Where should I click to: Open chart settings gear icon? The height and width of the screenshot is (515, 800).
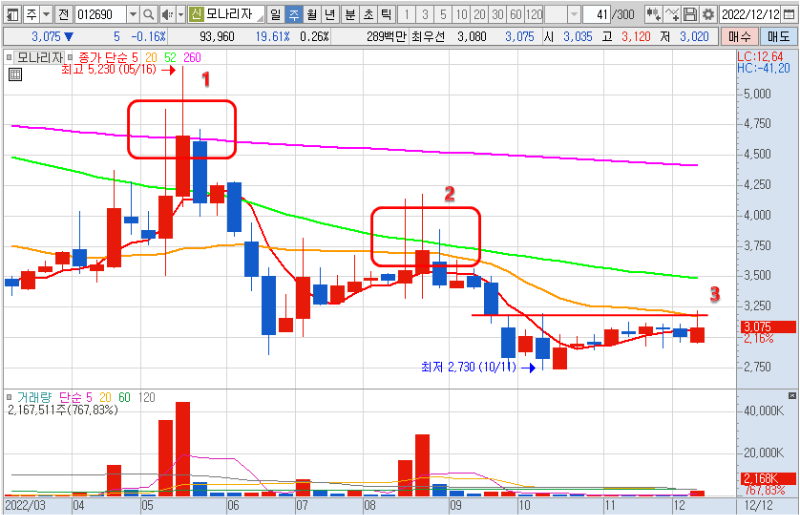tap(708, 14)
